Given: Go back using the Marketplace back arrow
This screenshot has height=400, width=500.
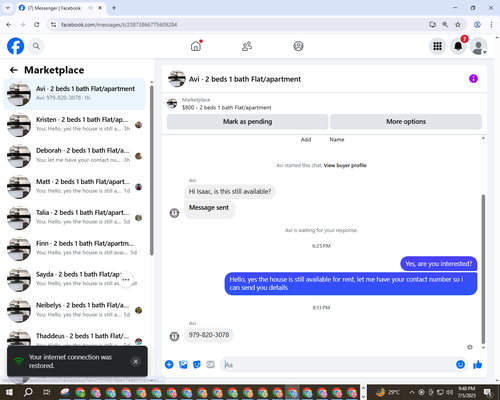Looking at the screenshot, I should click(14, 70).
